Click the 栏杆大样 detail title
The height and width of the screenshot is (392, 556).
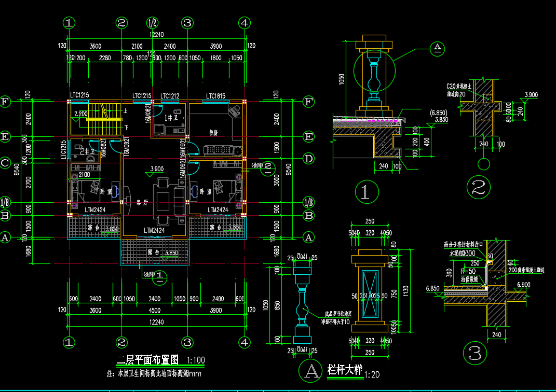(345, 370)
